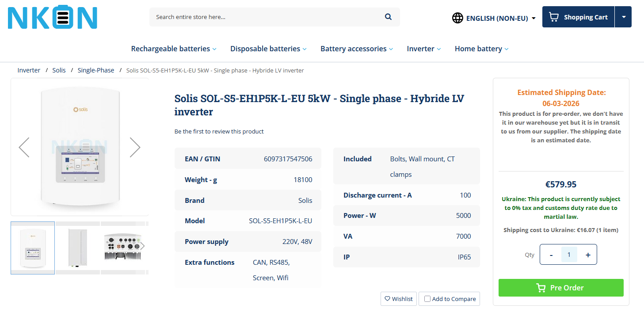Click the NKON logo
Image resolution: width=644 pixels, height=320 pixels.
[52, 18]
